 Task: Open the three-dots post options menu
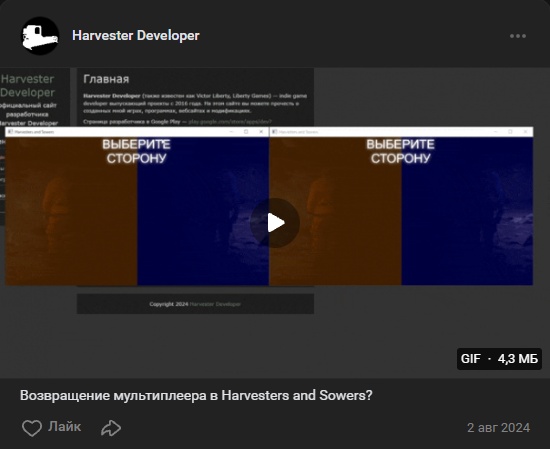[x=518, y=36]
